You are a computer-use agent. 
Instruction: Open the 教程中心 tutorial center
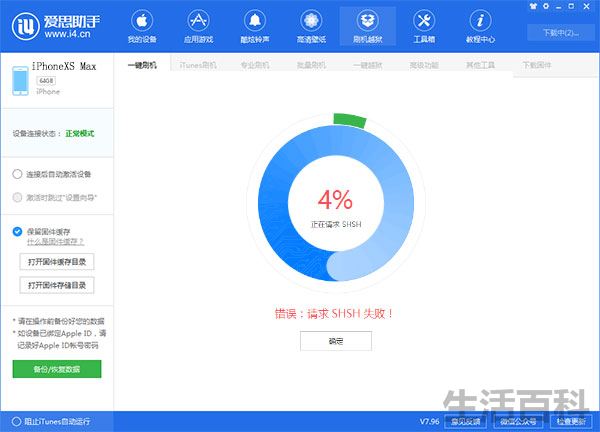tap(480, 26)
